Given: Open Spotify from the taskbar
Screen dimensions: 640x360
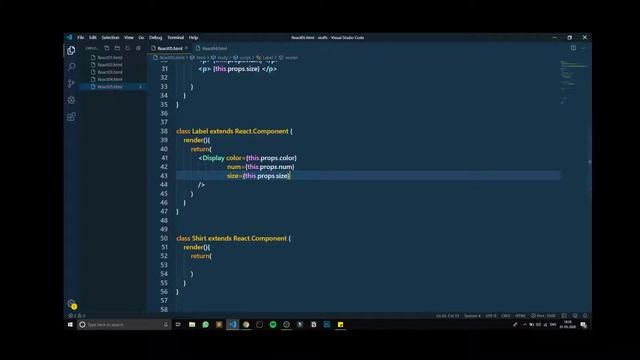Looking at the screenshot, I should pyautogui.click(x=273, y=324).
